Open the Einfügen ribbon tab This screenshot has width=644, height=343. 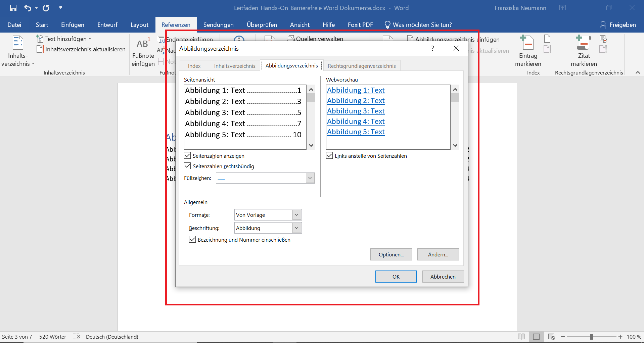pos(73,25)
